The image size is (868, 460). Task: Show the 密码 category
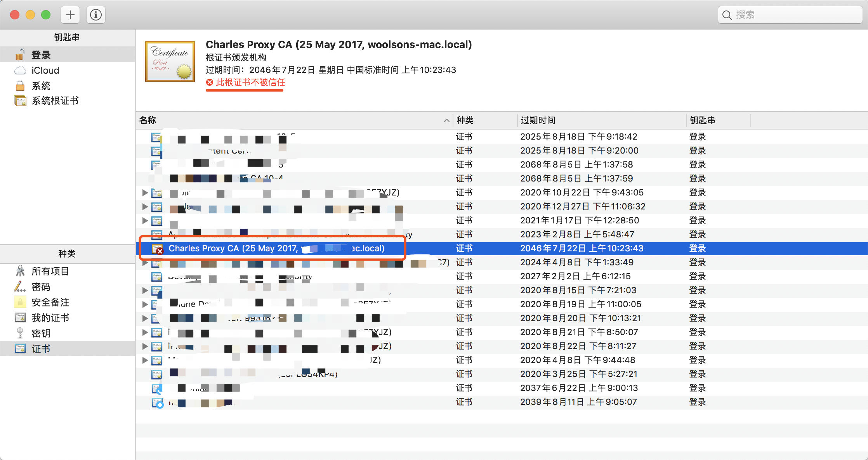41,287
